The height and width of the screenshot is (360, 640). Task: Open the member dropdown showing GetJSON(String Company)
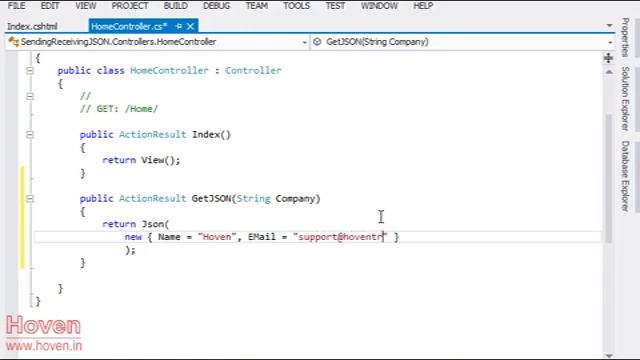click(610, 42)
